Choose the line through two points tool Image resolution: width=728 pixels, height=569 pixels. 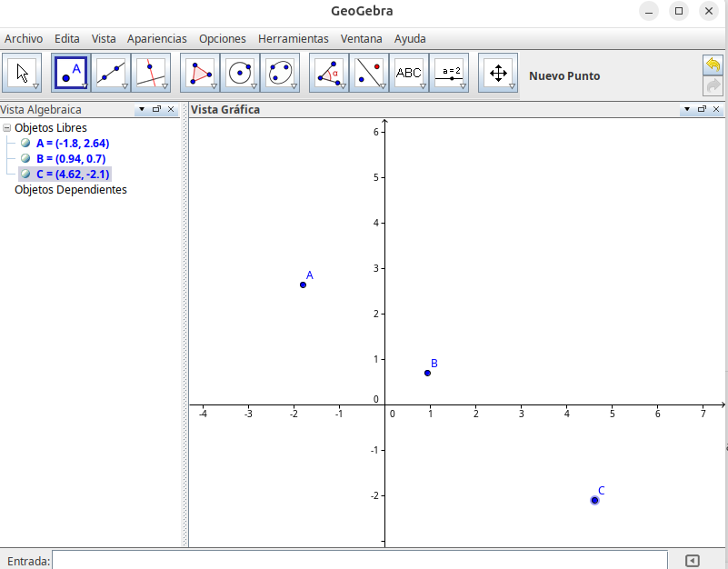click(x=110, y=72)
